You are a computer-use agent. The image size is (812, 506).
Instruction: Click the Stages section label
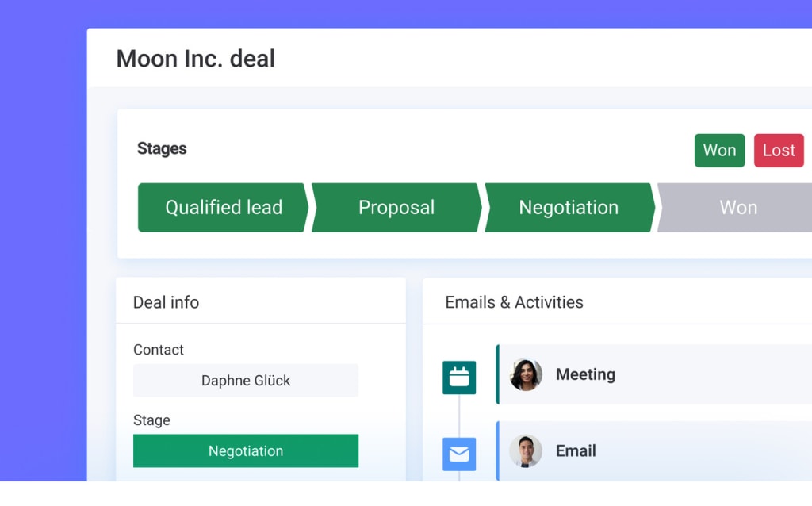[x=162, y=149]
